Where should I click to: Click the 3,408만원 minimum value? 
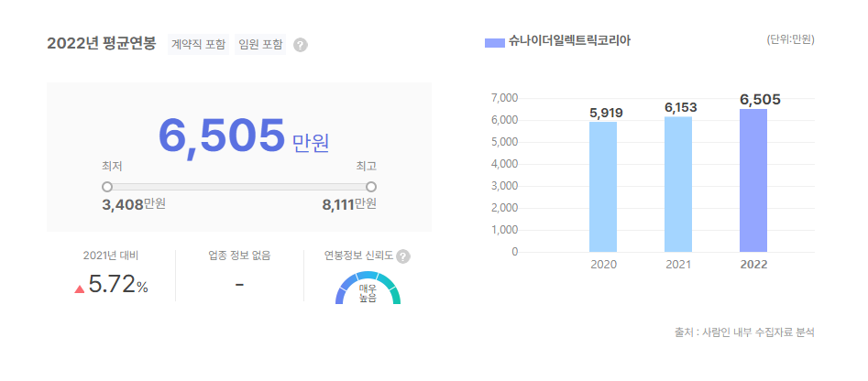pyautogui.click(x=134, y=204)
